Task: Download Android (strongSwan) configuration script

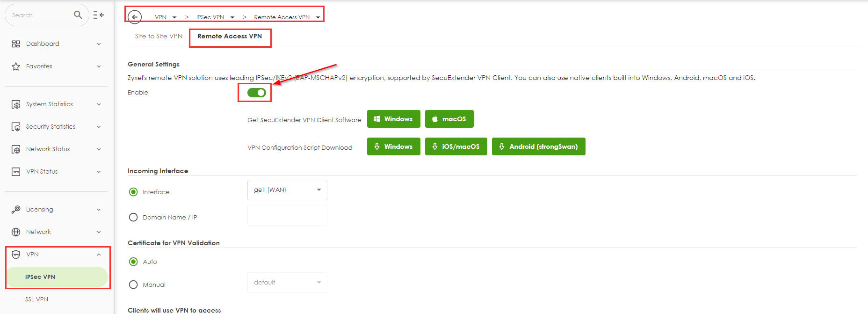Action: tap(538, 146)
